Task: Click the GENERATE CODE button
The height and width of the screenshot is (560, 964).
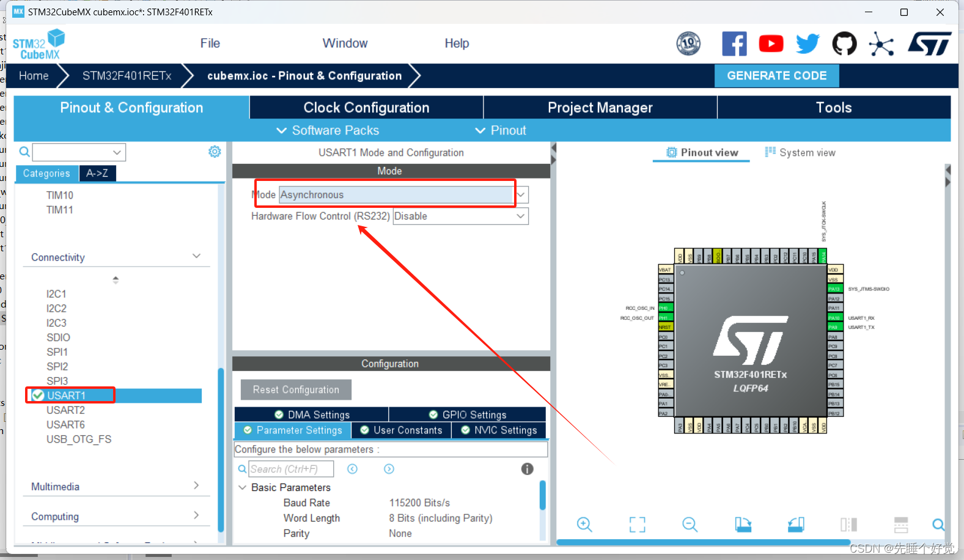Action: click(x=777, y=76)
